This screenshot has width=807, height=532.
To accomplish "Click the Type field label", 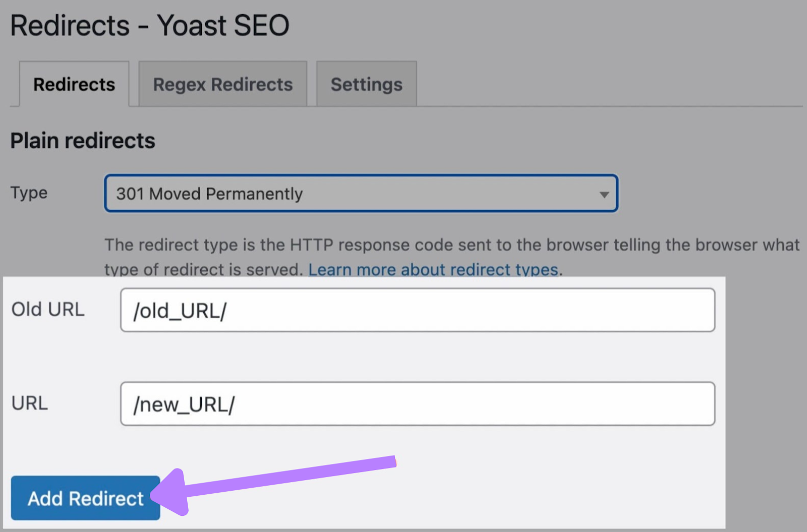I will [28, 192].
